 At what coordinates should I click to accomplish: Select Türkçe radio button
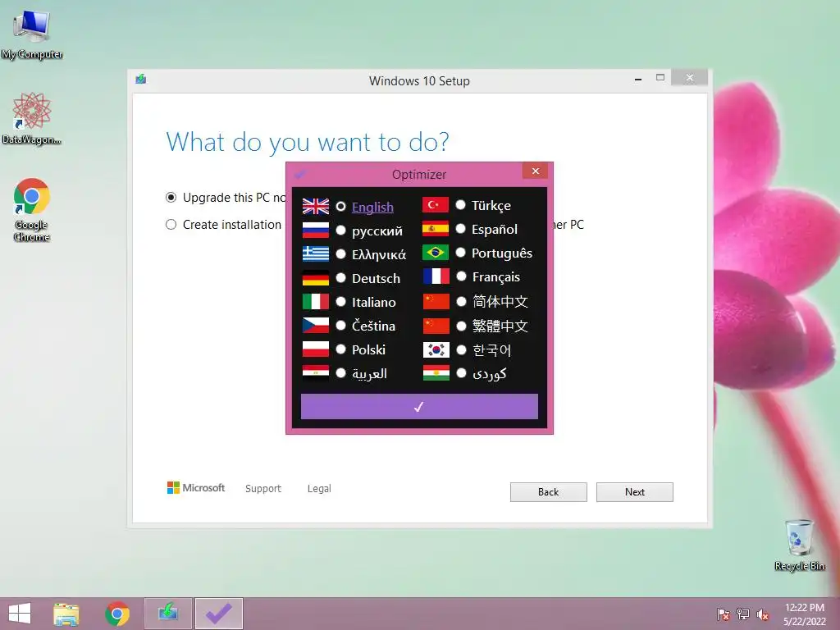pos(461,204)
